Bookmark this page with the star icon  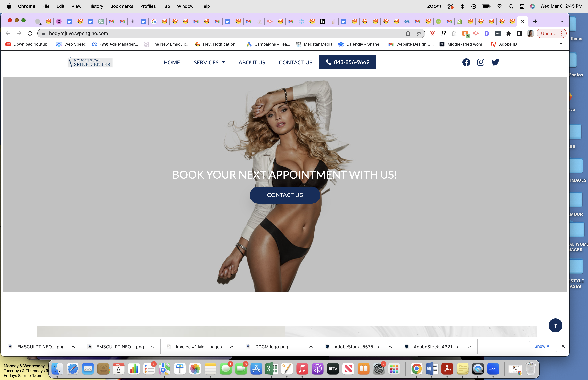[419, 33]
